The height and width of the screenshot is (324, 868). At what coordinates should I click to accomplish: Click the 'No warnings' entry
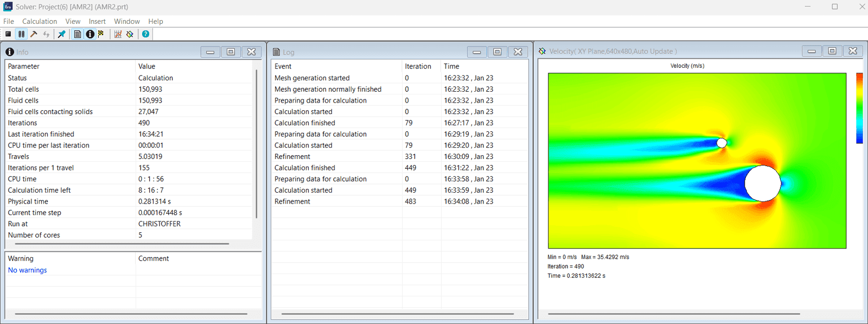(27, 270)
